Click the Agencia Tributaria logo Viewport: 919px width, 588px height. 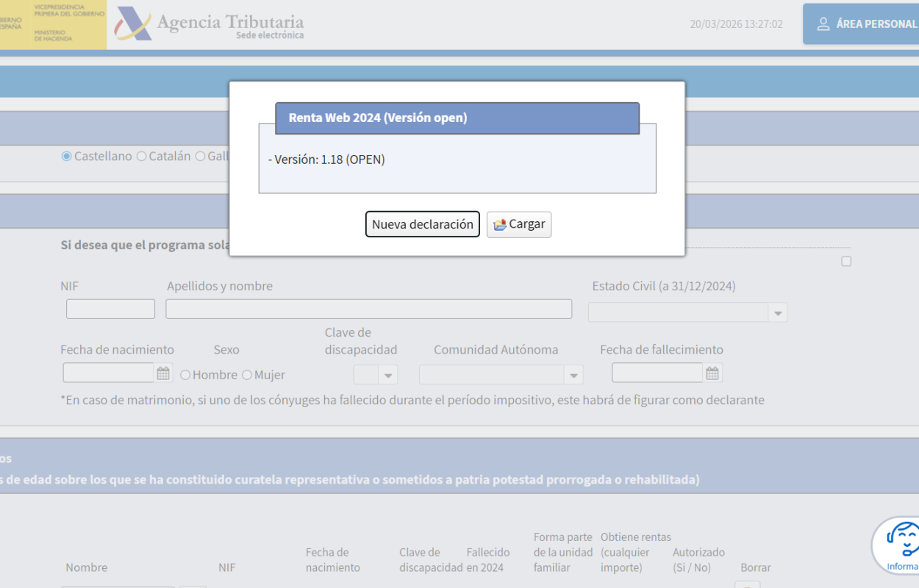point(210,25)
